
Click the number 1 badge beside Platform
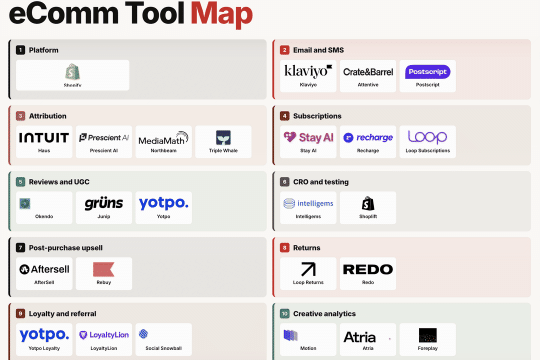coord(20,50)
